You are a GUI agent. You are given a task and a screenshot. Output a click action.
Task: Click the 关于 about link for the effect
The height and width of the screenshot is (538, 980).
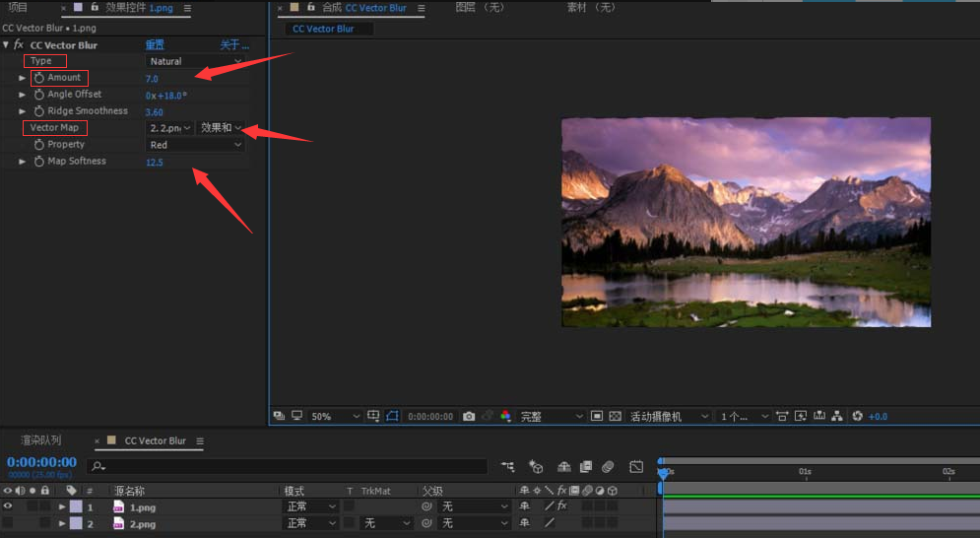(234, 45)
